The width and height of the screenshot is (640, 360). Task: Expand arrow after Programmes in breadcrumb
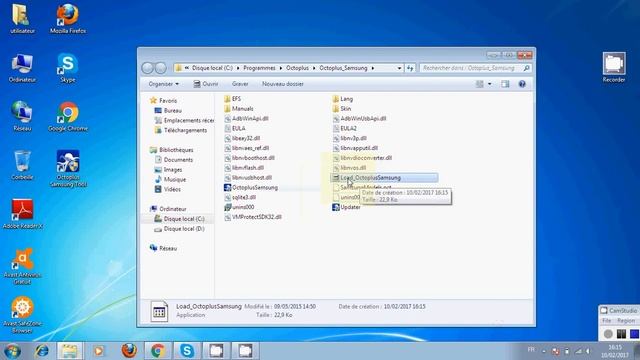coord(281,68)
